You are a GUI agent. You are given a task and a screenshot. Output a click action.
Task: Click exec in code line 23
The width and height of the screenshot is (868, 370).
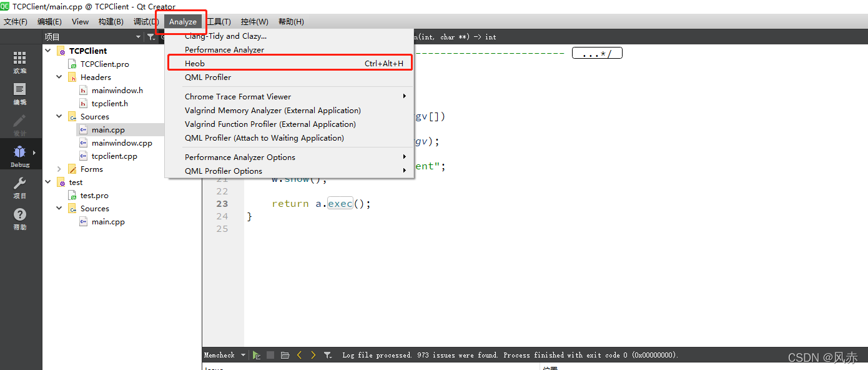tap(340, 204)
